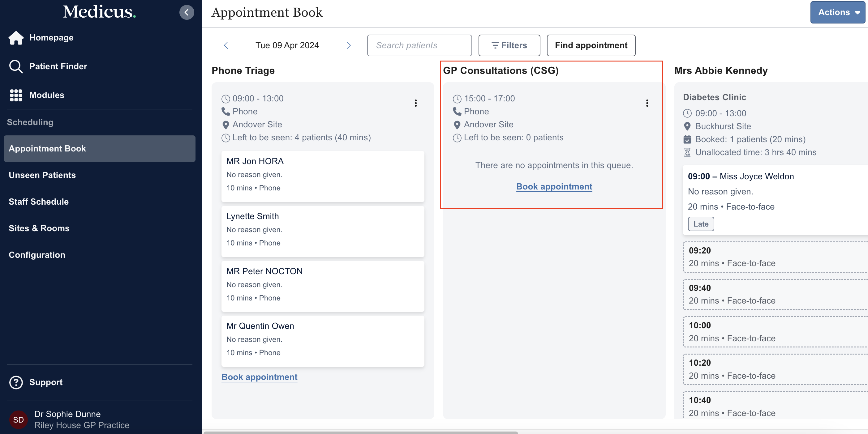Go to previous day arrow
The image size is (868, 434).
click(x=226, y=45)
